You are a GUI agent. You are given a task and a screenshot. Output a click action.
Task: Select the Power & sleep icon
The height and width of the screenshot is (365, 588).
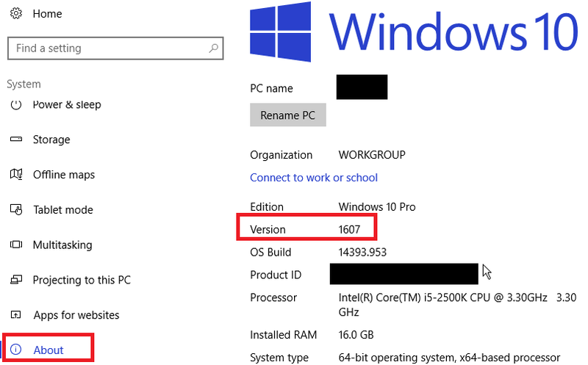(x=15, y=104)
